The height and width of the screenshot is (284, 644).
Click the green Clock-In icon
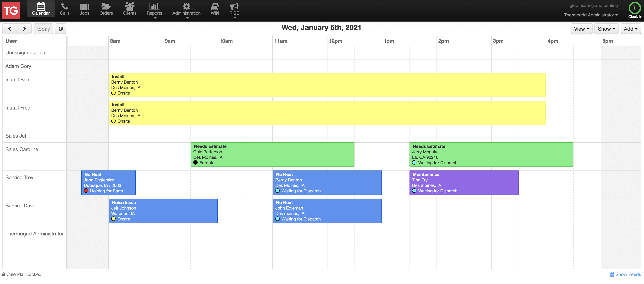coord(635,8)
